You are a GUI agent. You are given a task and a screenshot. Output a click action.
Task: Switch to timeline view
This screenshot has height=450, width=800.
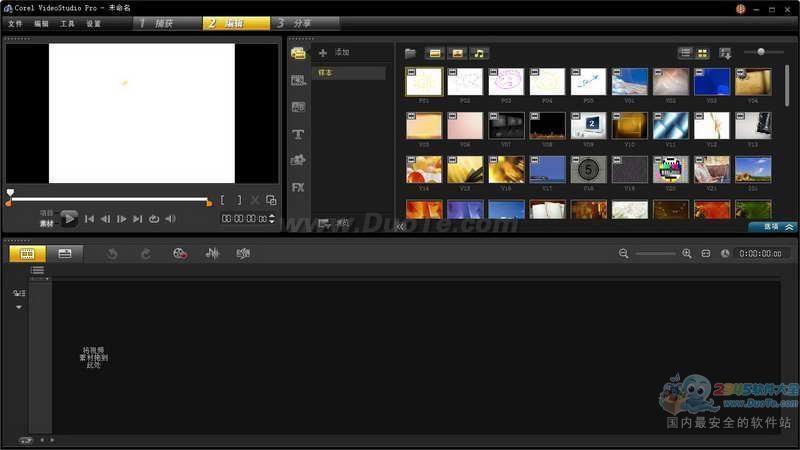64,254
